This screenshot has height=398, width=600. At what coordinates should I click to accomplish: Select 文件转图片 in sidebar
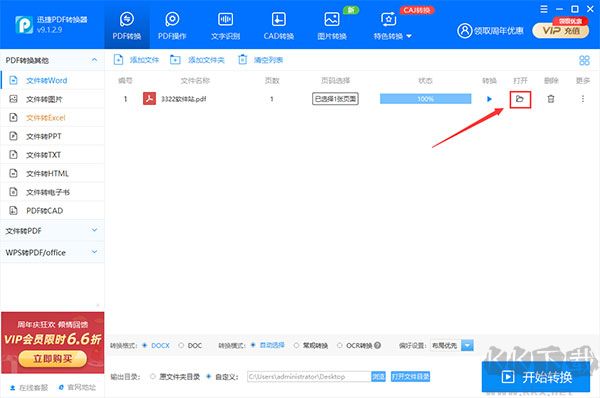point(52,99)
